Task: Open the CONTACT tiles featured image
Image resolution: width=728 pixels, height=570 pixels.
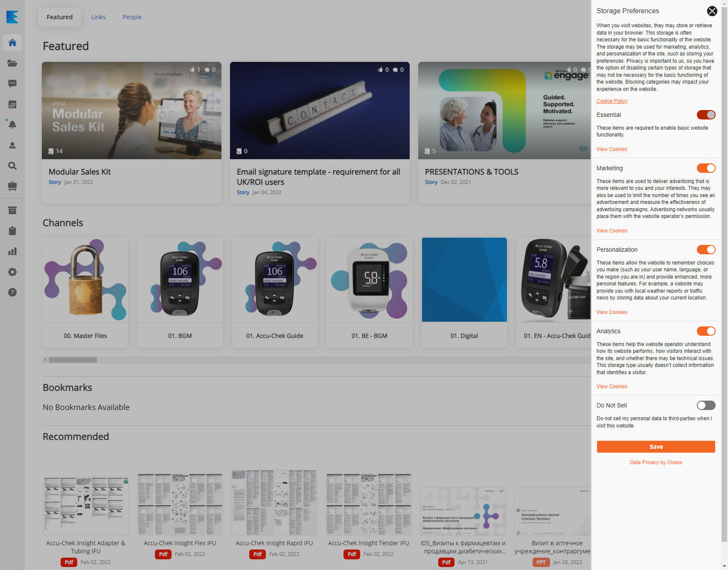Action: (320, 111)
